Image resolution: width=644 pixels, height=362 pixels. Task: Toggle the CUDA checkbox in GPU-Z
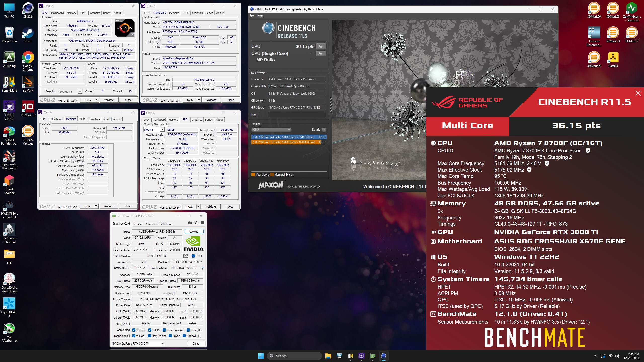coord(150,330)
